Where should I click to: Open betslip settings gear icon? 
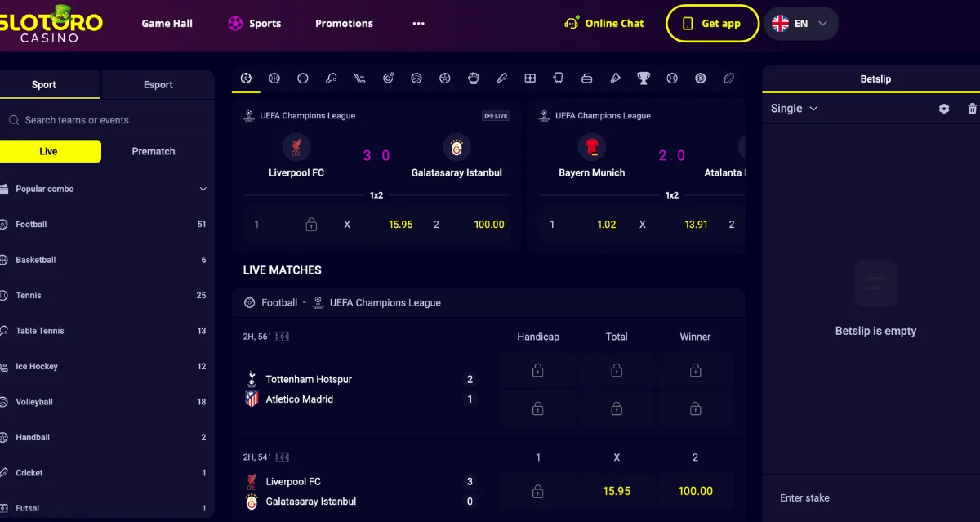[944, 109]
